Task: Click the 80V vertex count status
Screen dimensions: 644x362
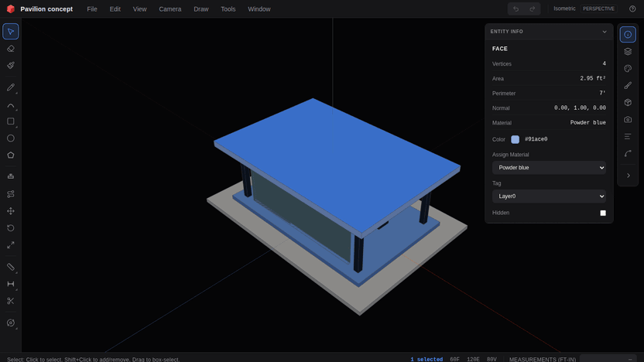Action: pos(492,359)
